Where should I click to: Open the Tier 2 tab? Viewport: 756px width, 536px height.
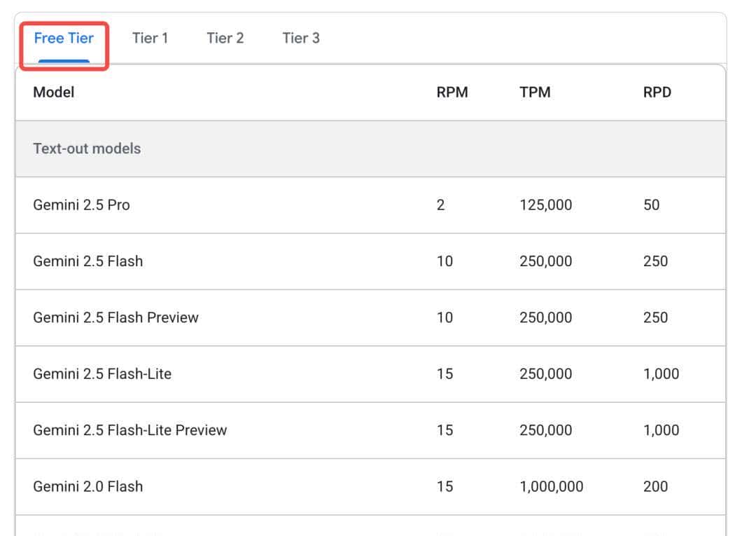click(x=225, y=39)
